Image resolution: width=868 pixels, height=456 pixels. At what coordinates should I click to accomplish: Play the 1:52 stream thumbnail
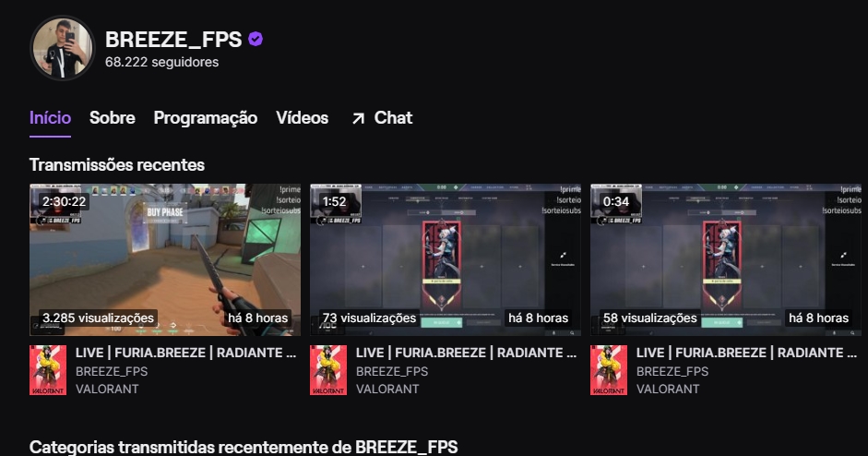pos(446,260)
